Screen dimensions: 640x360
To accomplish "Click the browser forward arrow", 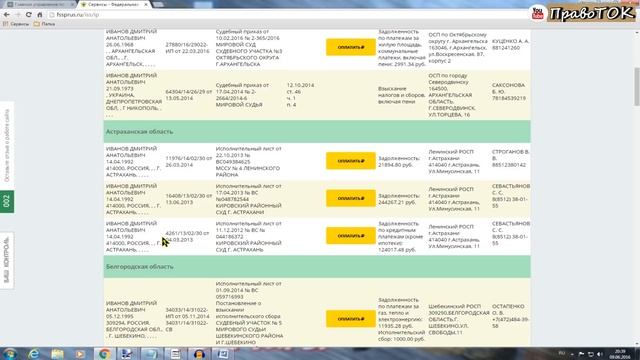I will (x=18, y=15).
